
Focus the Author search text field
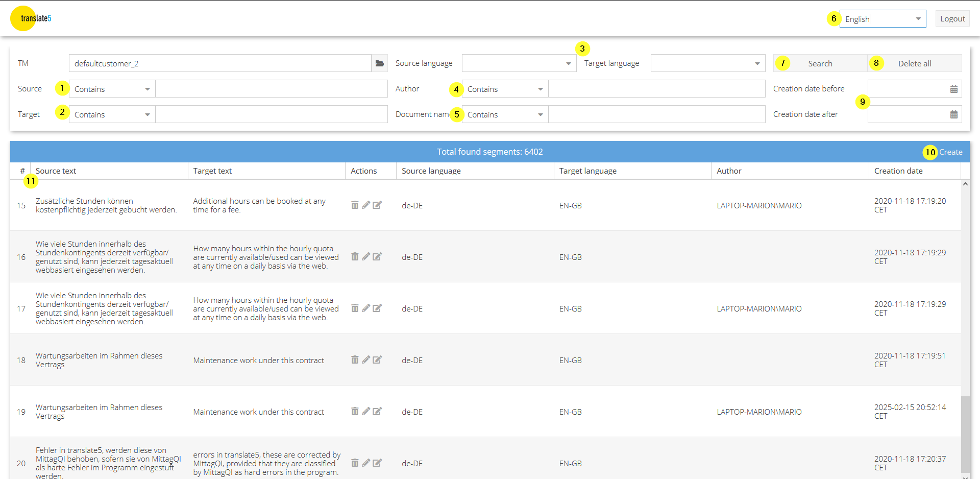coord(657,89)
